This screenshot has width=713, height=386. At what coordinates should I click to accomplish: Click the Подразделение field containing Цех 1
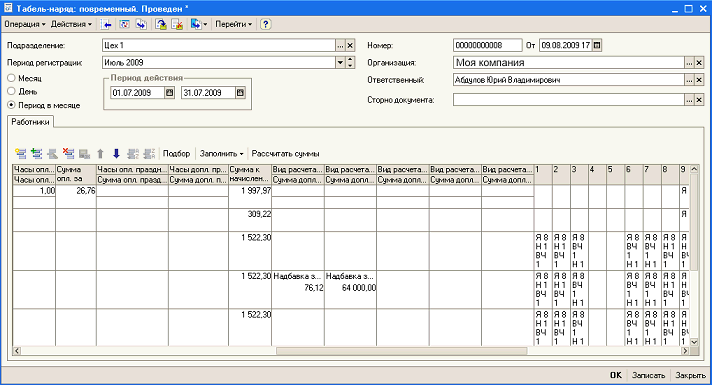(x=219, y=45)
